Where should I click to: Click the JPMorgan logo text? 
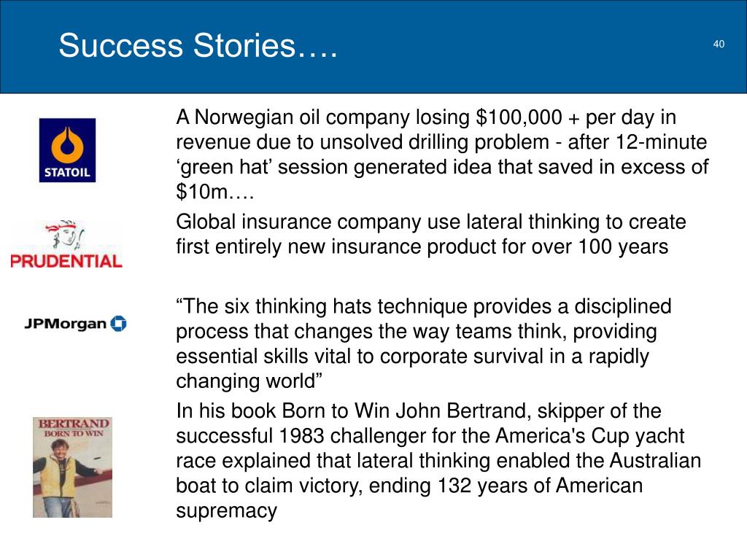coord(65,324)
